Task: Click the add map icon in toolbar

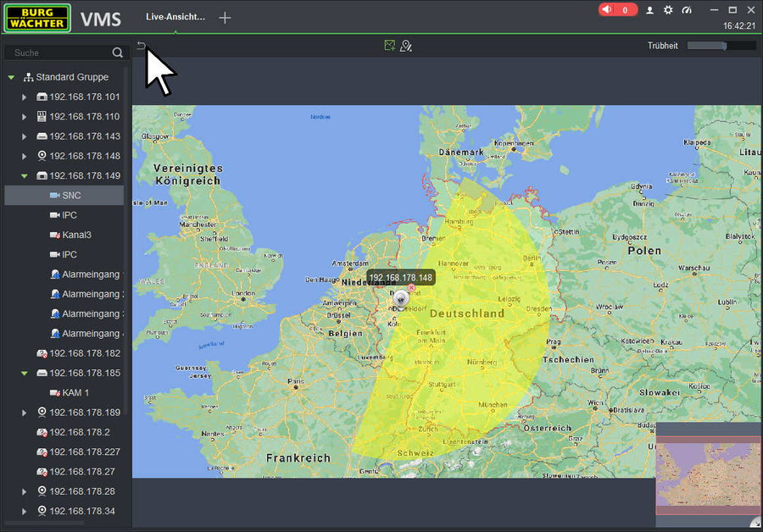Action: 389,46
